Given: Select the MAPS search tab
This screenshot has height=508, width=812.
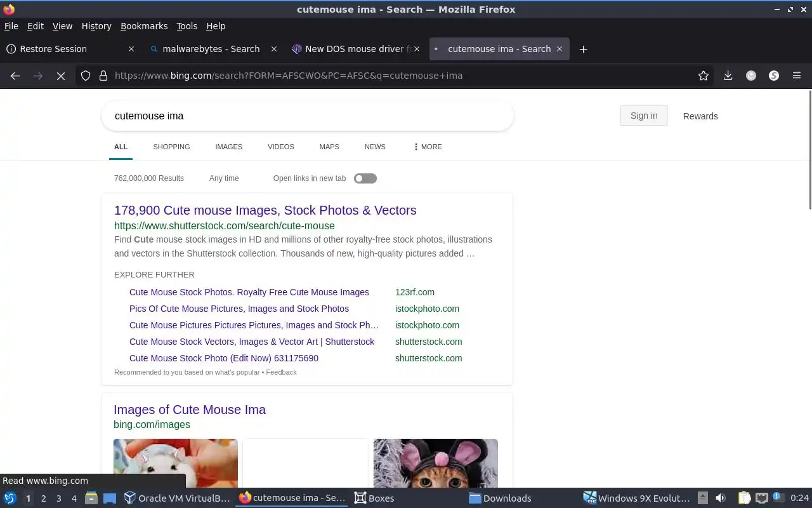Looking at the screenshot, I should point(329,147).
